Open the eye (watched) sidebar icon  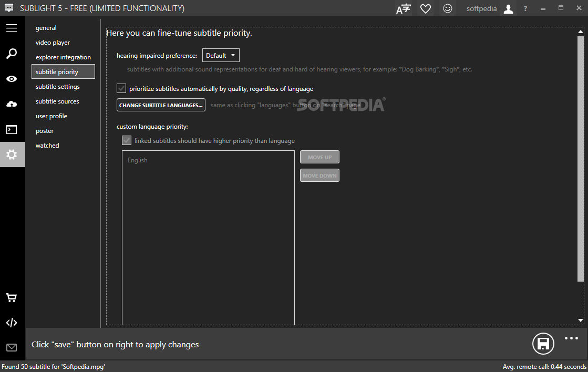12,79
